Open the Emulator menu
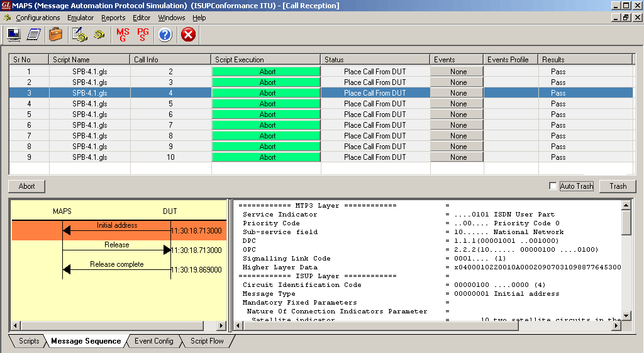The height and width of the screenshot is (353, 644). point(80,18)
